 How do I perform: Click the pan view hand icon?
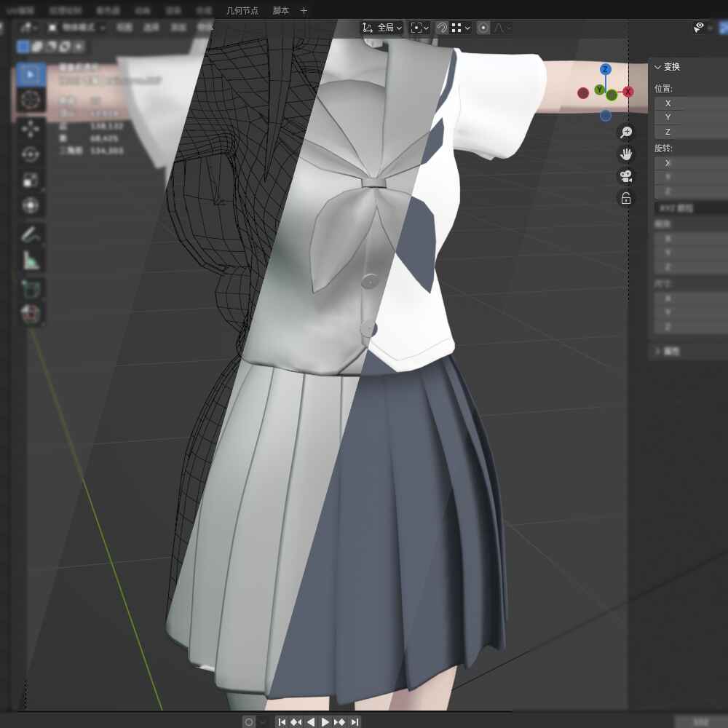point(625,154)
